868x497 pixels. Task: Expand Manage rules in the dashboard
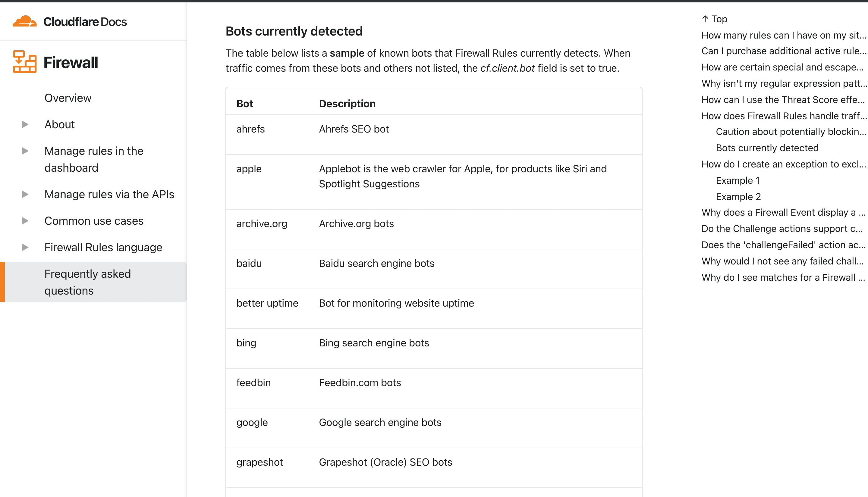(25, 151)
